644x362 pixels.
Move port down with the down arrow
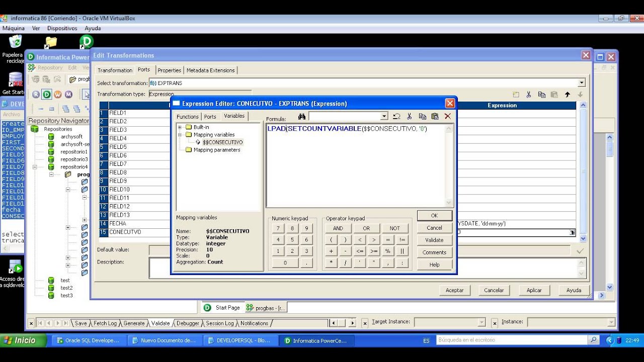pos(580,94)
